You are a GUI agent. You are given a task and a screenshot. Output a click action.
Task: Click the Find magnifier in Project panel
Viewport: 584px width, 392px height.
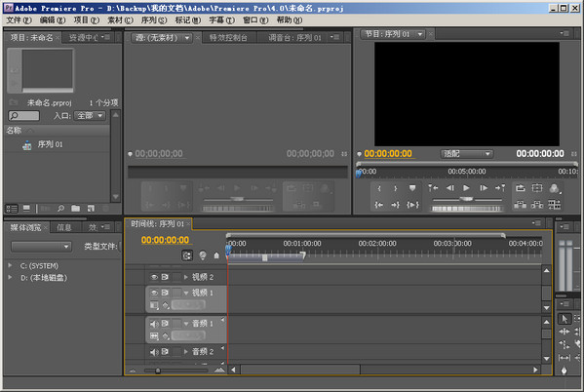tap(60, 209)
